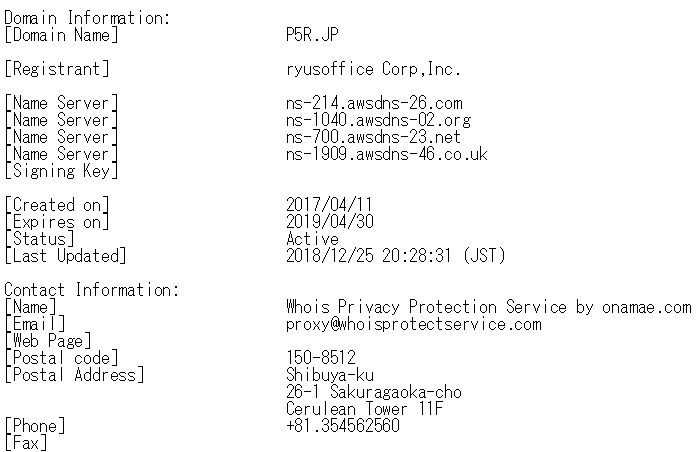698x452 pixels.
Task: Click the Cerulean Tower 11F address line
Action: (x=365, y=409)
